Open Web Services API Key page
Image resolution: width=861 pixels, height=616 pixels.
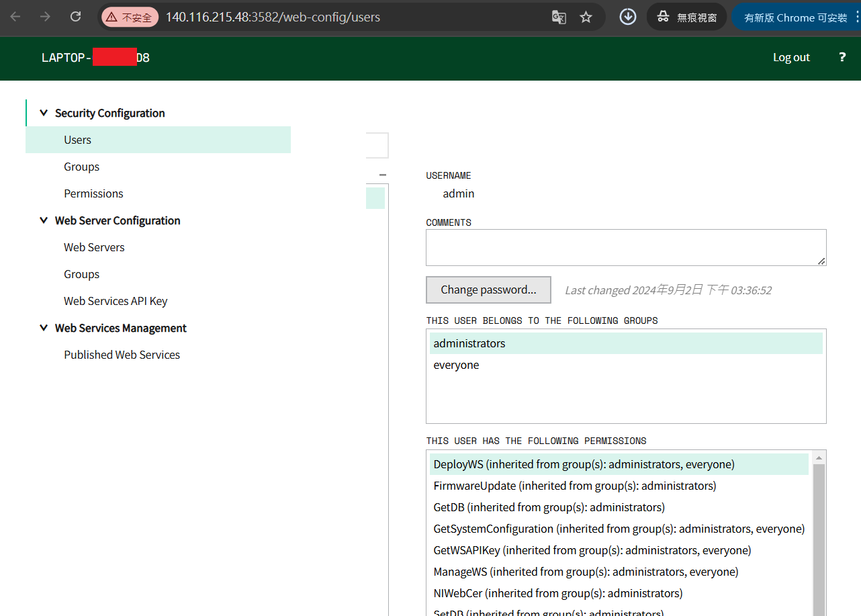coord(116,301)
